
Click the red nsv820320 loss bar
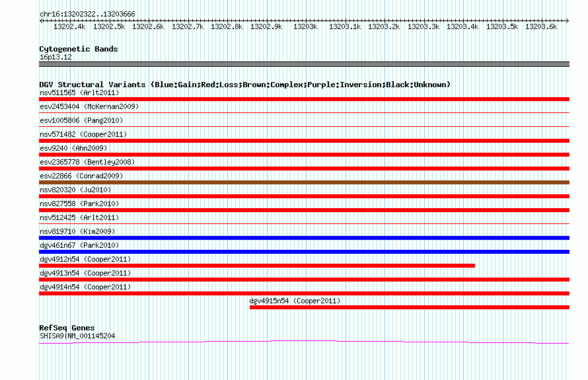pyautogui.click(x=304, y=196)
